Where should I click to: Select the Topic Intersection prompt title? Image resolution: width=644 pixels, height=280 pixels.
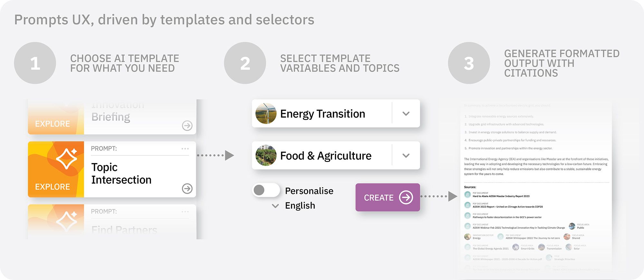click(x=121, y=173)
